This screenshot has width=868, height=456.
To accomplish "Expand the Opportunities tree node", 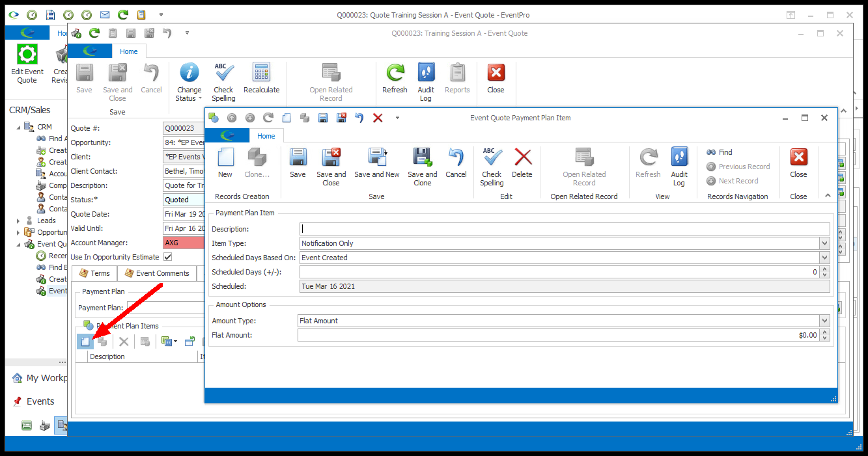I will (x=18, y=232).
